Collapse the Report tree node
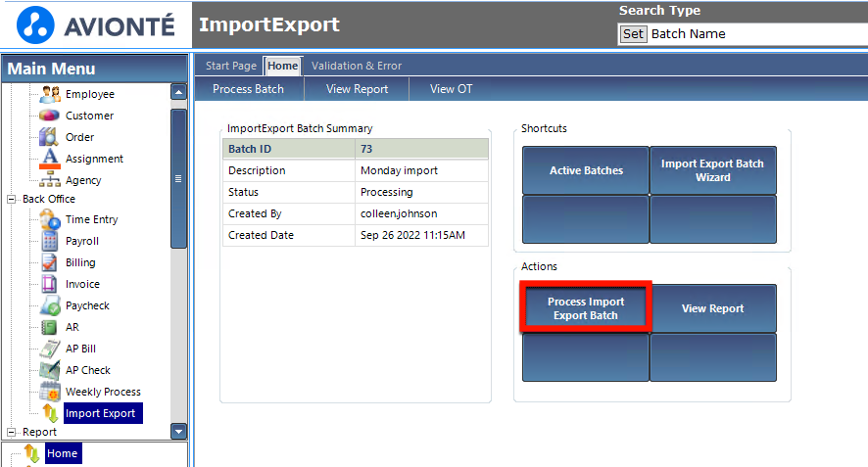Screen dimensions: 868x467 coord(11,432)
